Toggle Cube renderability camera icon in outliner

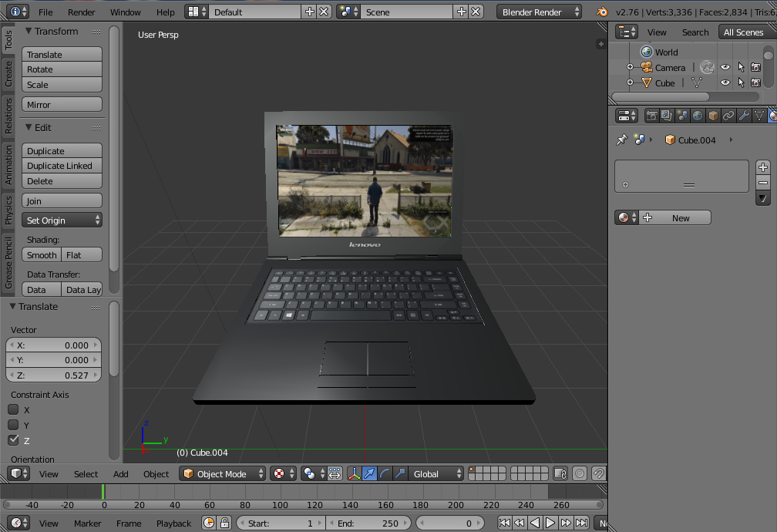755,82
